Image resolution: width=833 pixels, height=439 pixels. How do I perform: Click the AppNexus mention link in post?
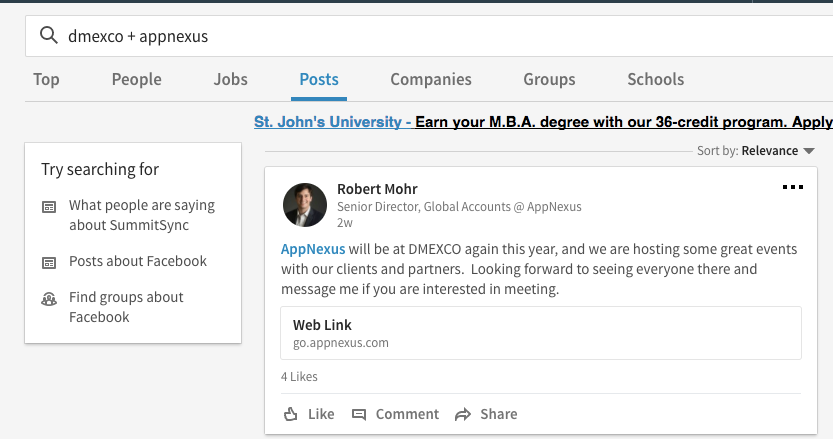click(x=313, y=249)
